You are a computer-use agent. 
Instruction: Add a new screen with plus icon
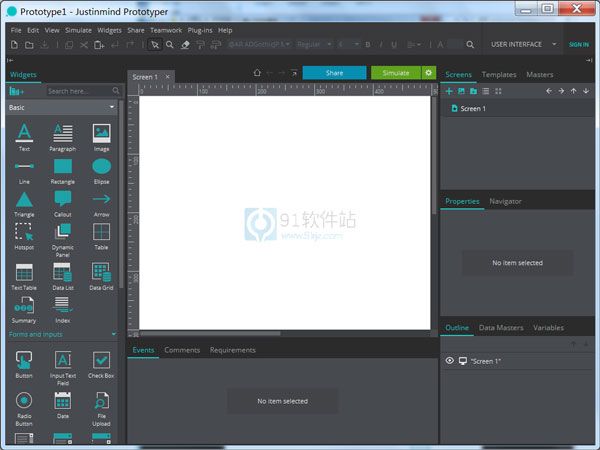pos(449,91)
